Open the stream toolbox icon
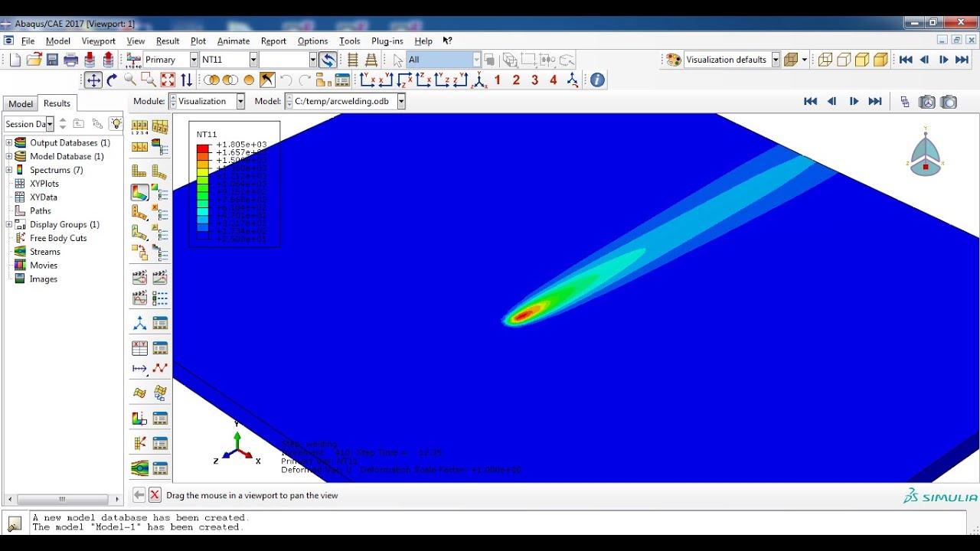 (140, 468)
